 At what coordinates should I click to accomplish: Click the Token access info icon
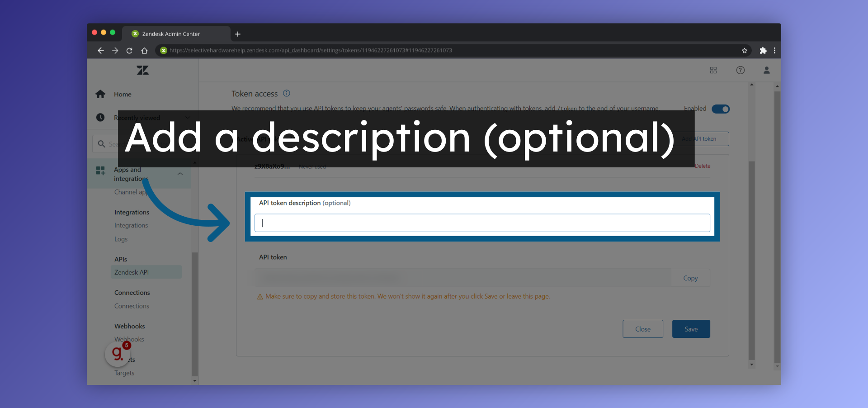click(x=287, y=93)
